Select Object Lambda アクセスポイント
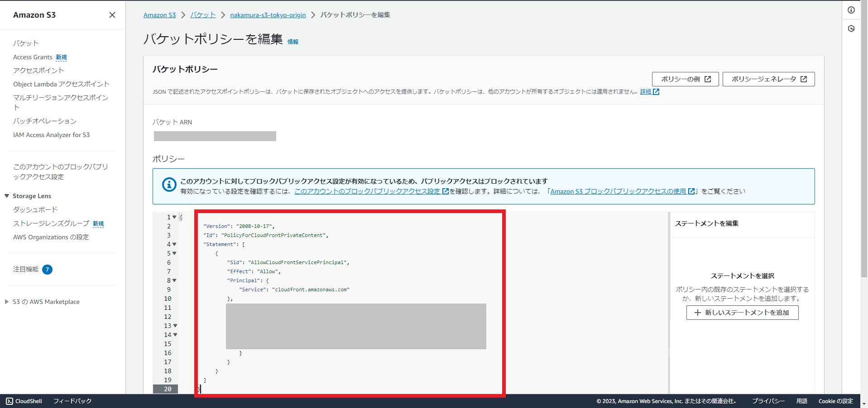Image resolution: width=868 pixels, height=408 pixels. 61,84
